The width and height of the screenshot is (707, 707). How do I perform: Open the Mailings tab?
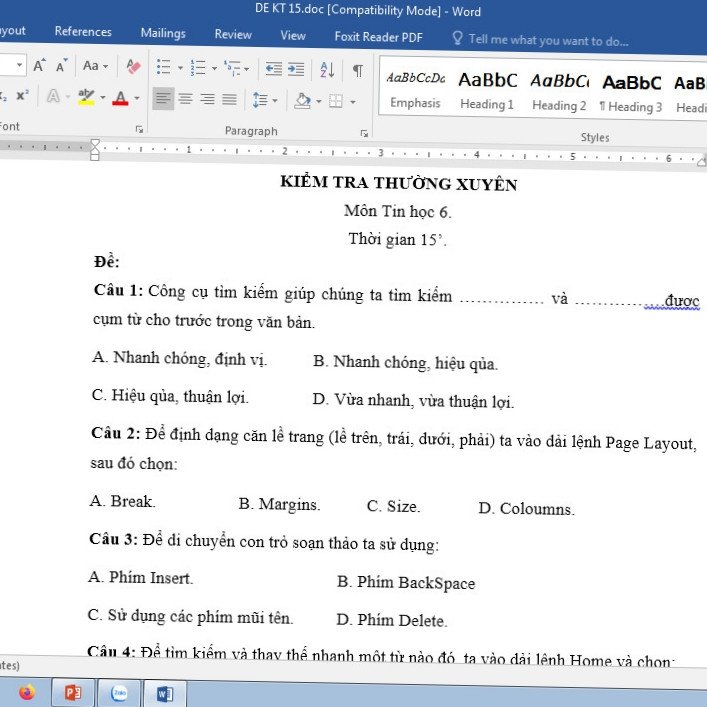(163, 33)
